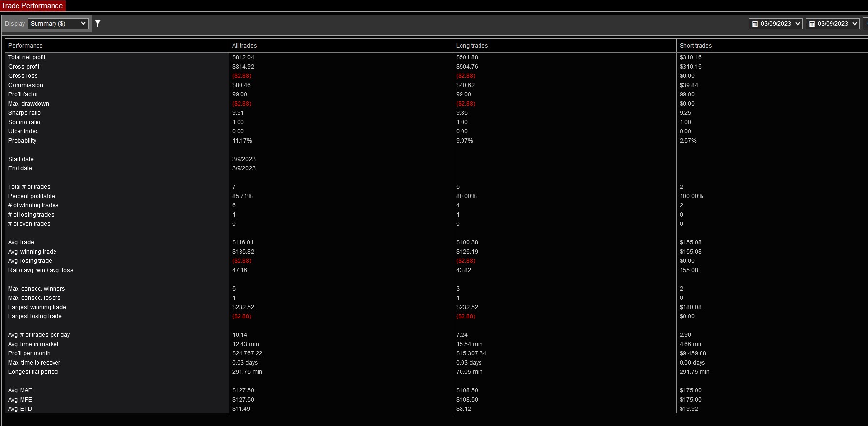Select the Ulcer index row label
Viewport: 868px width, 426px height.
(23, 131)
